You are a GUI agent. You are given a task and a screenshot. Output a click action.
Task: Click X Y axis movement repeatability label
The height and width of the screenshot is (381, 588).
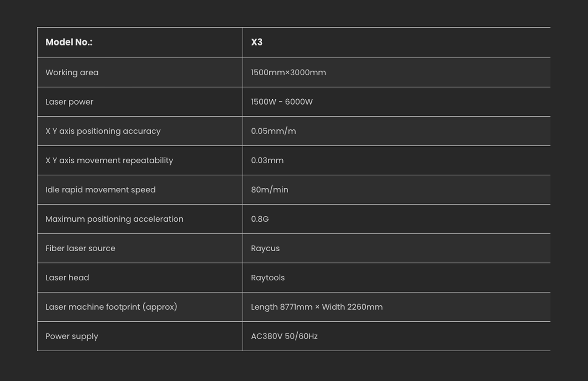tap(109, 160)
